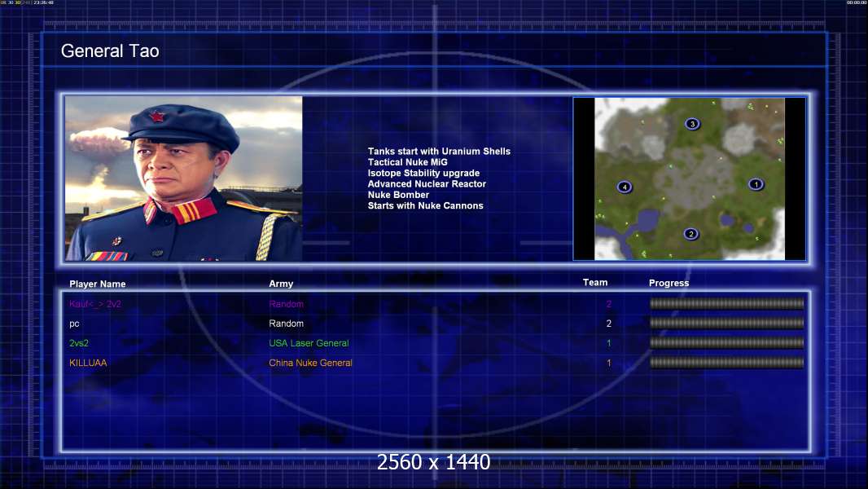This screenshot has width=868, height=489.
Task: Click Advanced Nuclear Reactor text
Action: (427, 184)
